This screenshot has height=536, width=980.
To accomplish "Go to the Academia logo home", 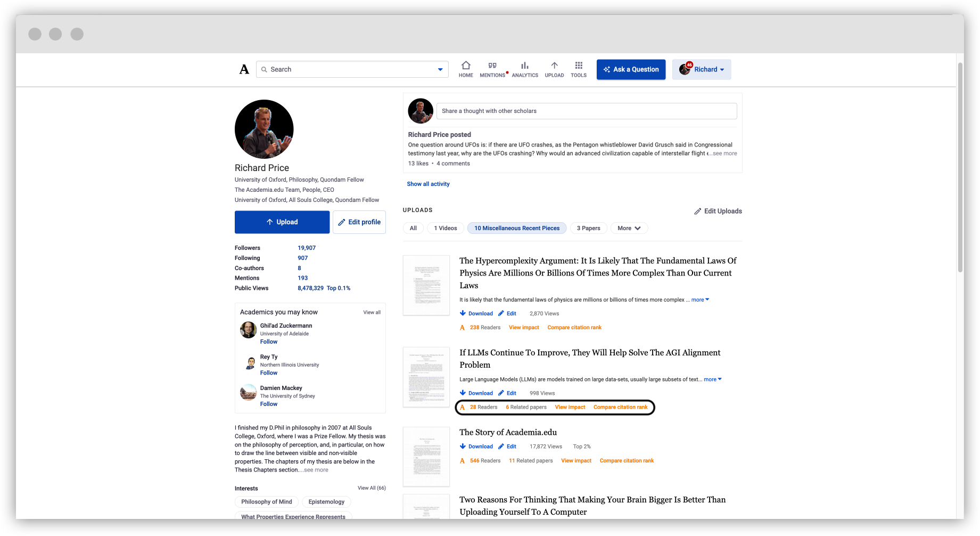I will [x=244, y=69].
